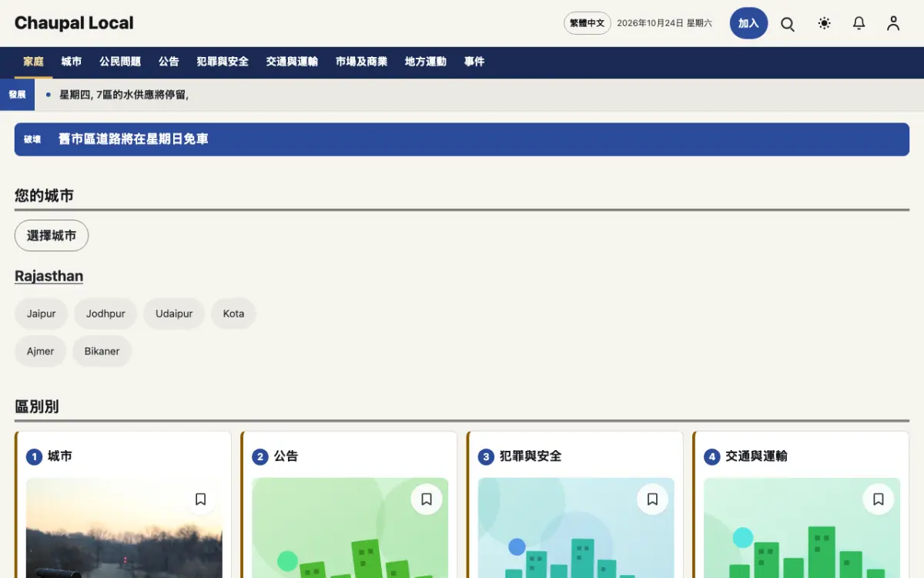Toggle the light/dark theme sun icon
Viewport: 924px width, 578px height.
click(825, 24)
